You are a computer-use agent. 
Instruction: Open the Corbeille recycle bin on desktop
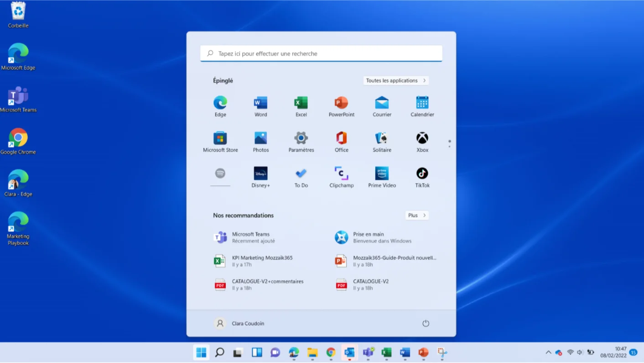coord(18,16)
